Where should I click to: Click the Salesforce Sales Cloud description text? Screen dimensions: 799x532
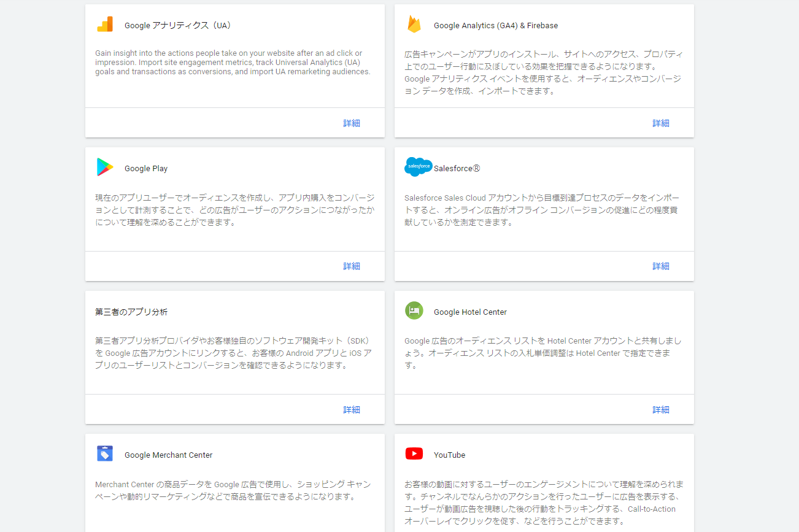click(x=542, y=210)
